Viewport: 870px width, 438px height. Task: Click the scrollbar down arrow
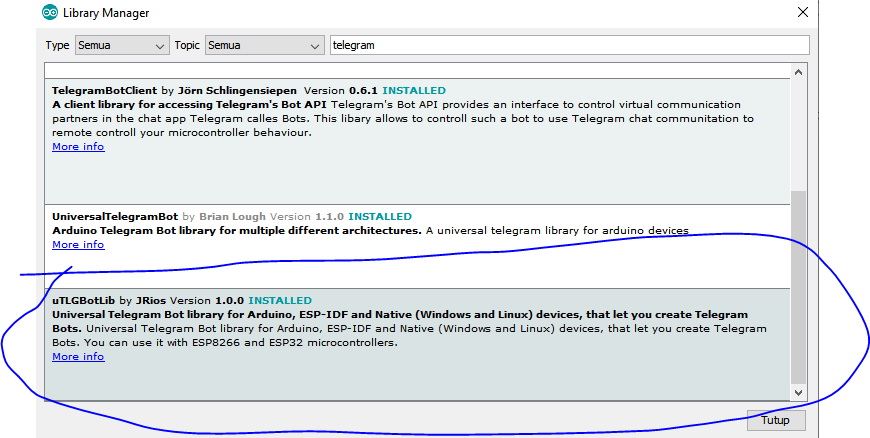tap(798, 393)
